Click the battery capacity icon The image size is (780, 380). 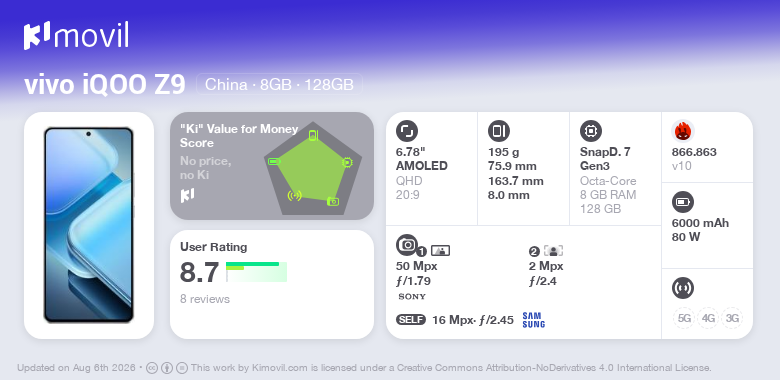pos(682,202)
